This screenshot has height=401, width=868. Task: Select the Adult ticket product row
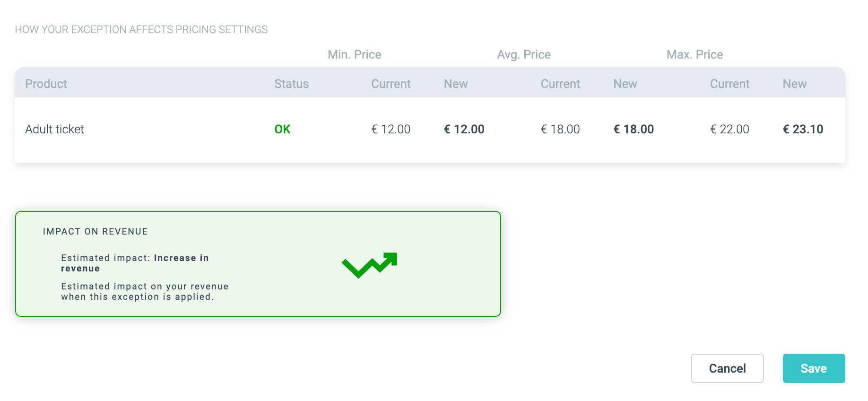tap(331, 129)
